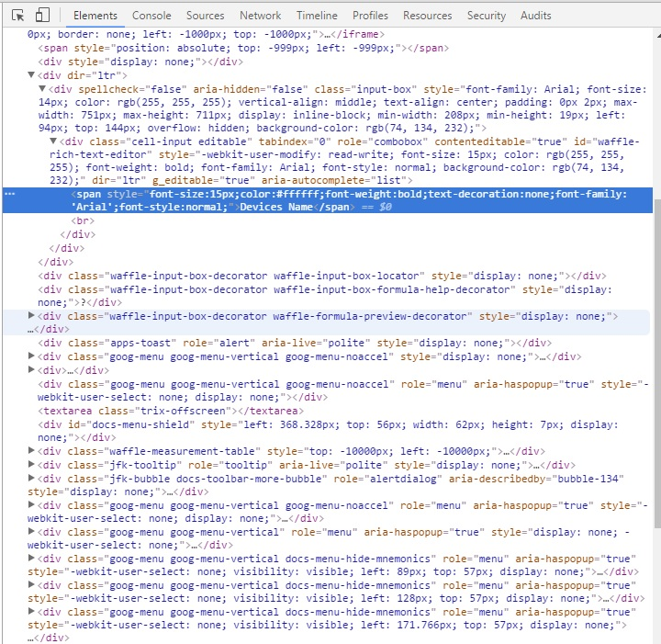
Task: Expand the goog-menu-noaccel div with display none
Action: 31,356
